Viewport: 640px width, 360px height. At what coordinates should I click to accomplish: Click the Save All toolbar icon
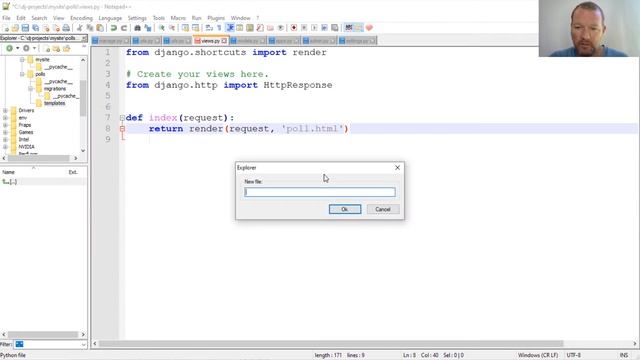point(36,28)
